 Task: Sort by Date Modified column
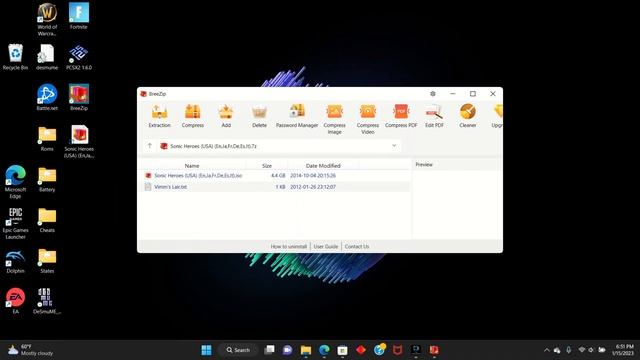[x=323, y=166]
